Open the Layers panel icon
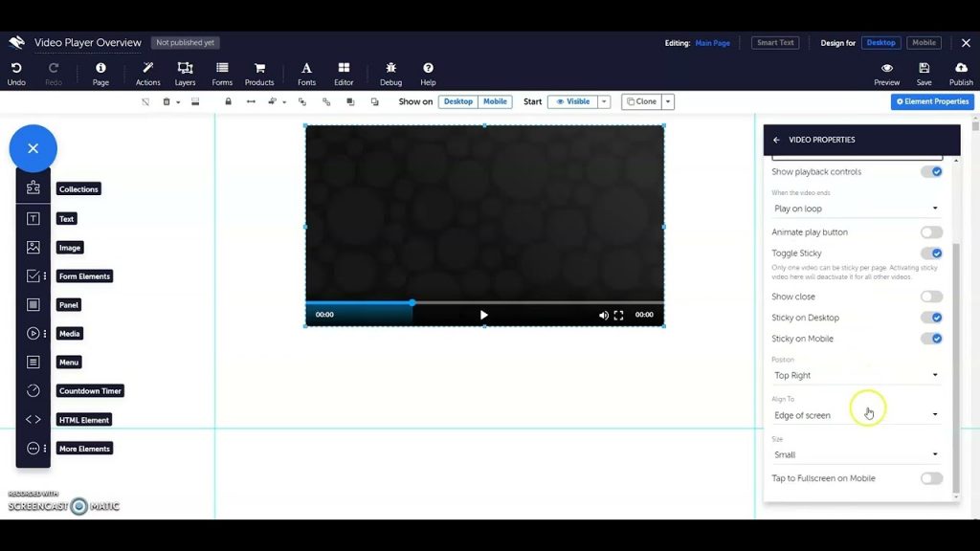The image size is (980, 551). (x=185, y=69)
